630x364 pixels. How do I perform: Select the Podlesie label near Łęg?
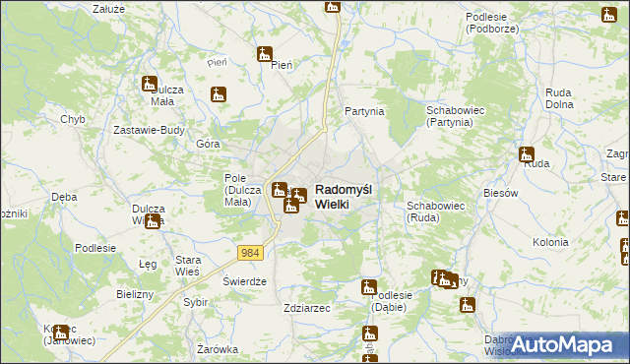tap(95, 248)
